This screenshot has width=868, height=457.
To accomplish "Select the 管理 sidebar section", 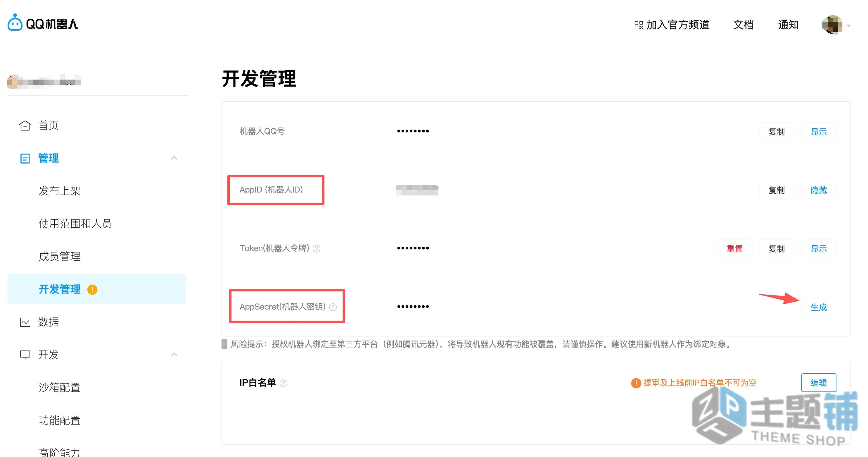I will coord(48,158).
